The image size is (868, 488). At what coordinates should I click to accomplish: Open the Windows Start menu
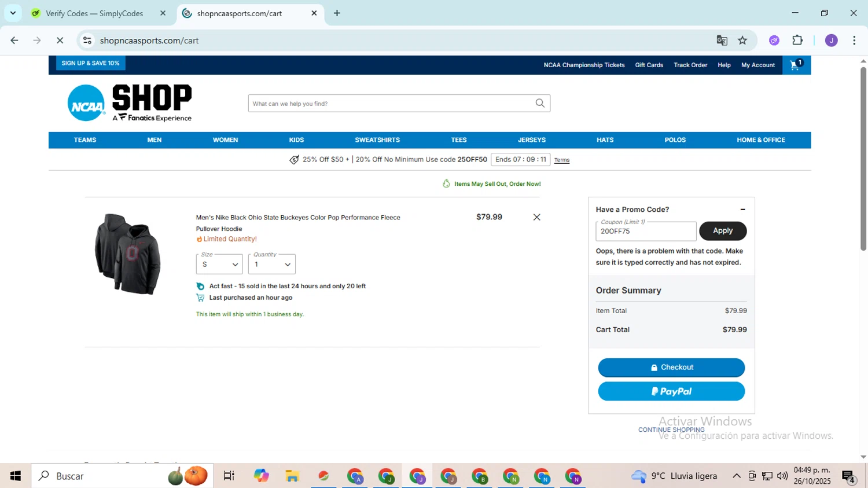[16, 476]
